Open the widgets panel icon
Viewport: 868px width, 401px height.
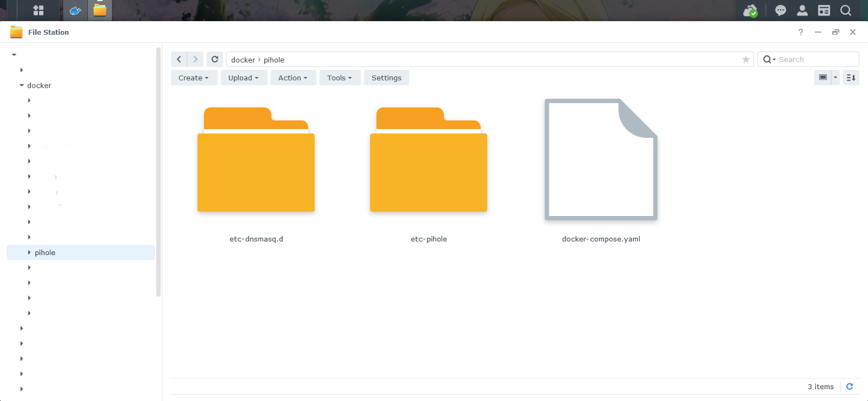pyautogui.click(x=824, y=11)
